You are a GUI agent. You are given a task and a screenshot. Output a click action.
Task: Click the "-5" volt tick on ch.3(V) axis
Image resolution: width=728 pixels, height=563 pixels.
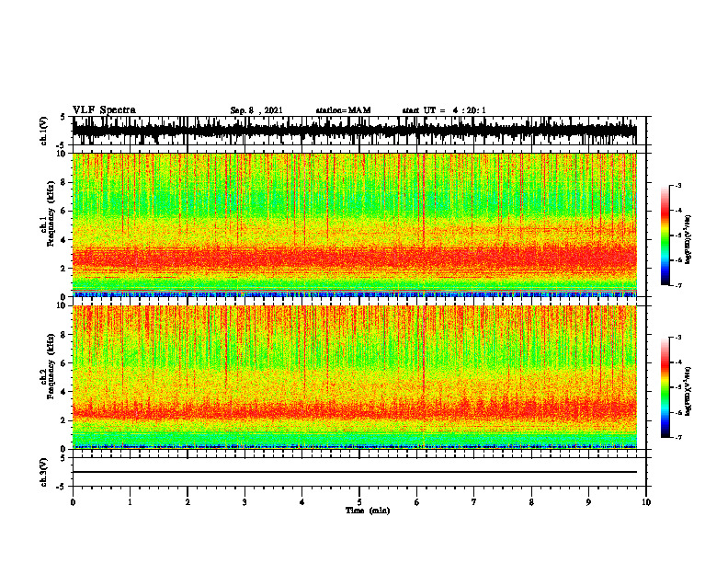(62, 487)
